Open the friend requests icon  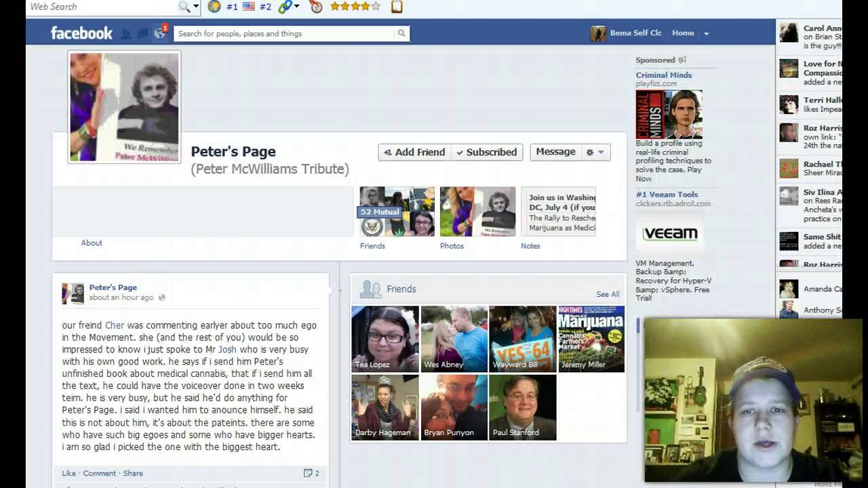[126, 33]
